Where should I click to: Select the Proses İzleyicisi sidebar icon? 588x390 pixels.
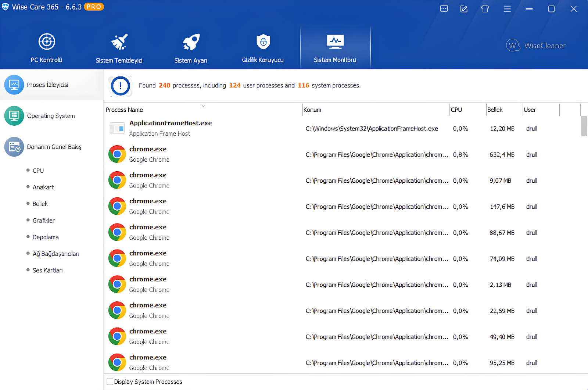click(14, 85)
